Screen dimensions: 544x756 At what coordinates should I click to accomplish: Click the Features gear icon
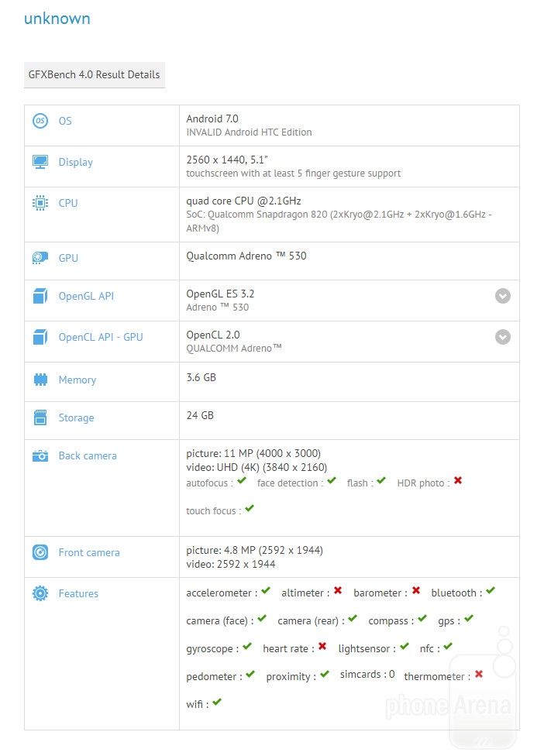[x=40, y=593]
